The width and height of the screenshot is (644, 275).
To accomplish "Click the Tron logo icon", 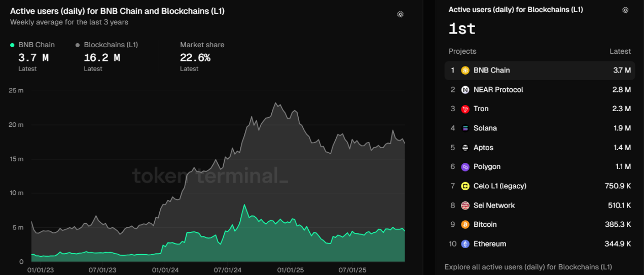I will click(x=465, y=109).
